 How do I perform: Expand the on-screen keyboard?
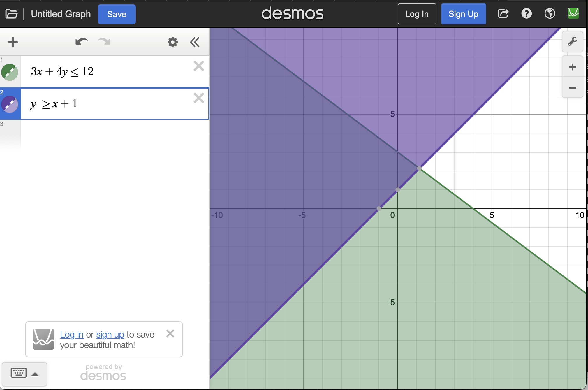coord(24,374)
